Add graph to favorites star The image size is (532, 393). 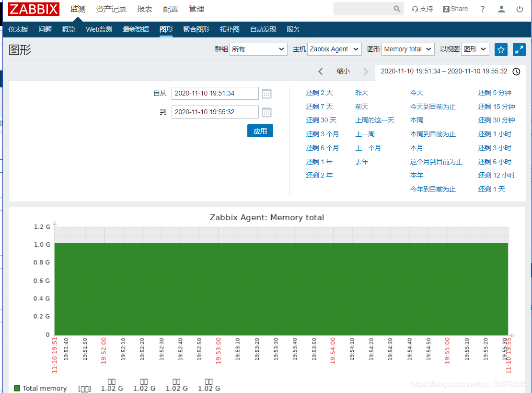(x=501, y=50)
